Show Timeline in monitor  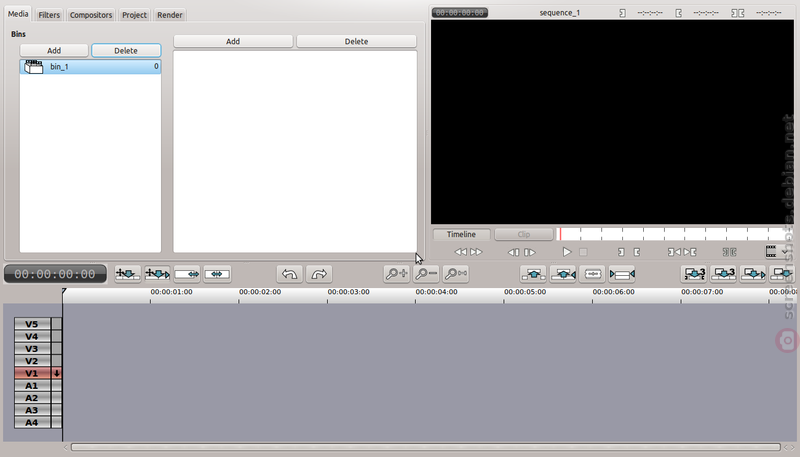point(462,234)
